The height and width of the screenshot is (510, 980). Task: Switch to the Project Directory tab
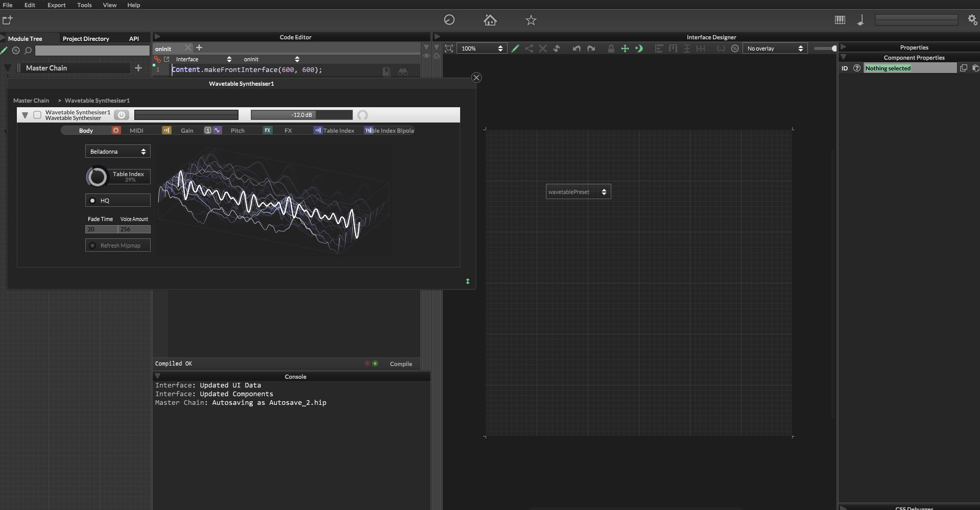pyautogui.click(x=86, y=39)
